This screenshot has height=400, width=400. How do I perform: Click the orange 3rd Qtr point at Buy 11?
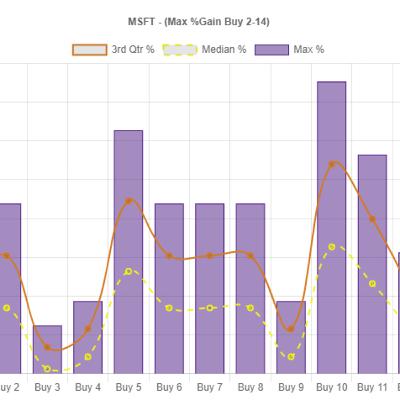[x=372, y=219]
